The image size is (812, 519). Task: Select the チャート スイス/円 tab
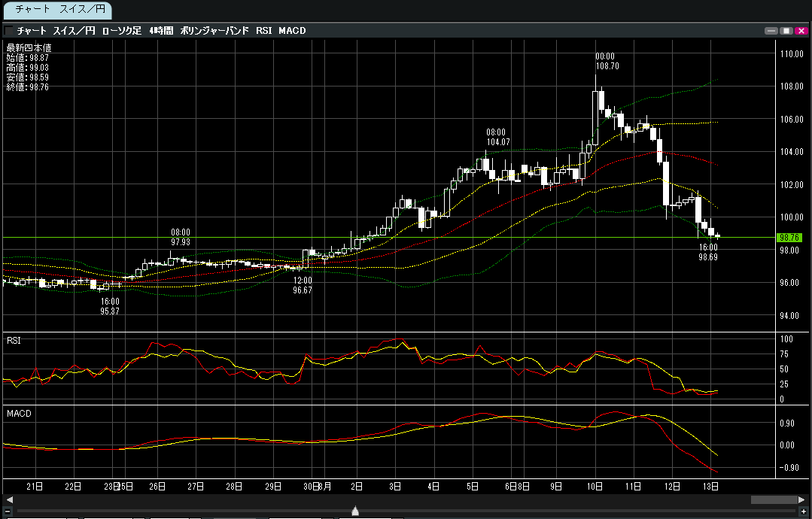[57, 11]
